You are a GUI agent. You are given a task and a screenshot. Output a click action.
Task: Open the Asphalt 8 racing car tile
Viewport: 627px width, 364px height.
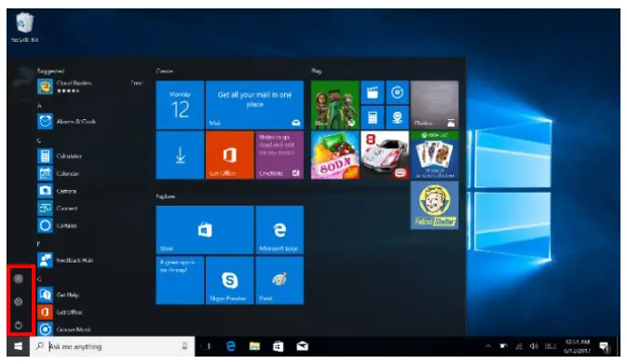(x=385, y=155)
